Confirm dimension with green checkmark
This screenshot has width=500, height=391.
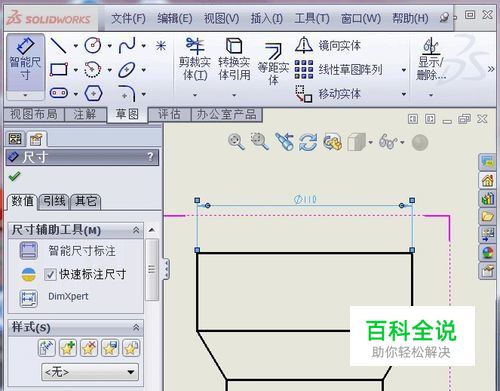[x=14, y=176]
